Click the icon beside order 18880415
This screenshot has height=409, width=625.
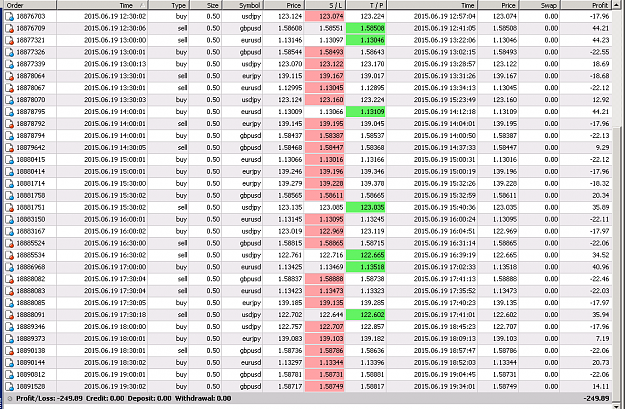click(x=9, y=160)
